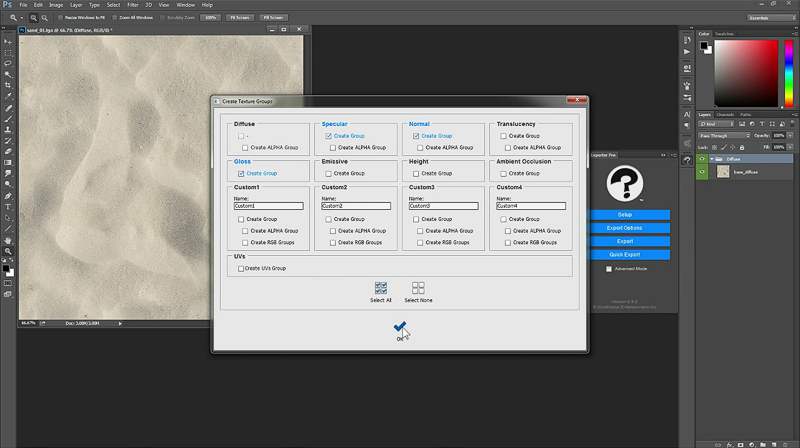Viewport: 800px width, 448px height.
Task: Check the Create UVs Group checkbox
Action: [x=240, y=268]
